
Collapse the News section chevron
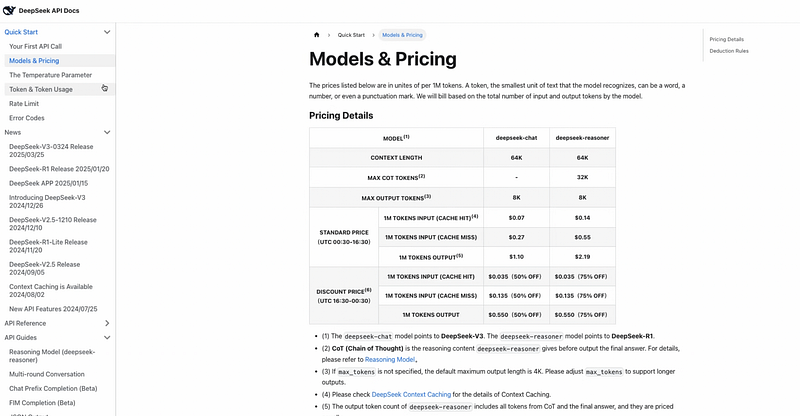coord(107,132)
